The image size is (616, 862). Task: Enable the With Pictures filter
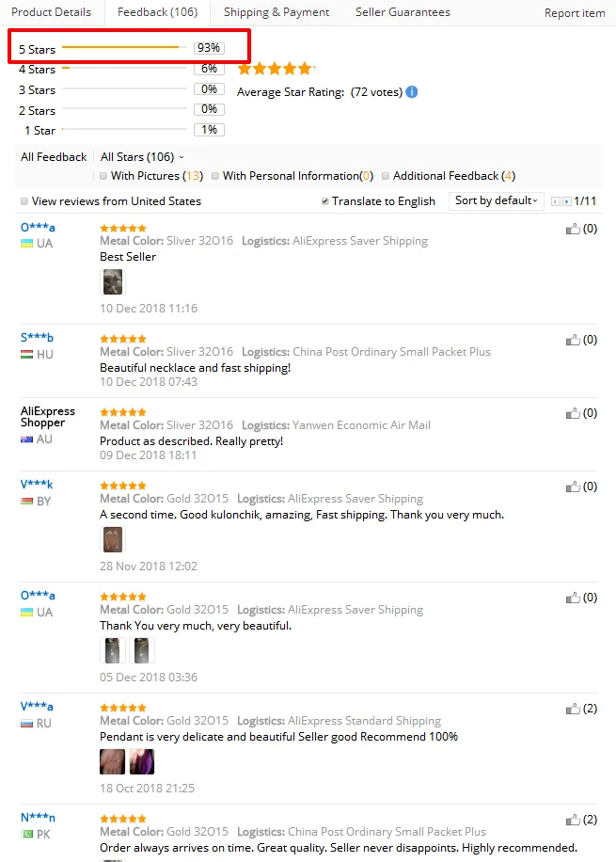point(103,176)
